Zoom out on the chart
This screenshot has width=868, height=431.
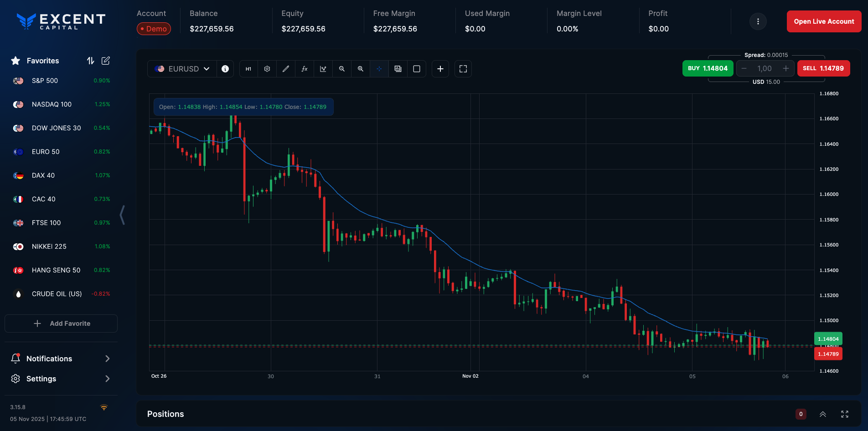tap(342, 69)
